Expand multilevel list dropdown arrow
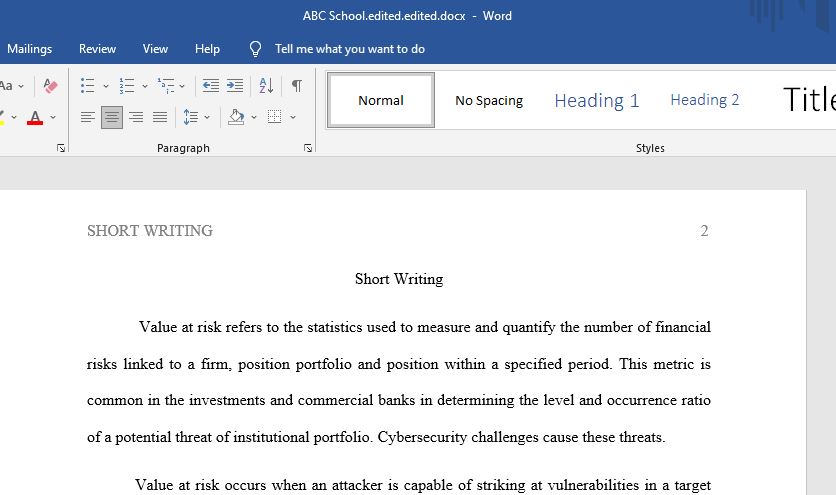Viewport: 836px width, 495px height. [x=182, y=86]
